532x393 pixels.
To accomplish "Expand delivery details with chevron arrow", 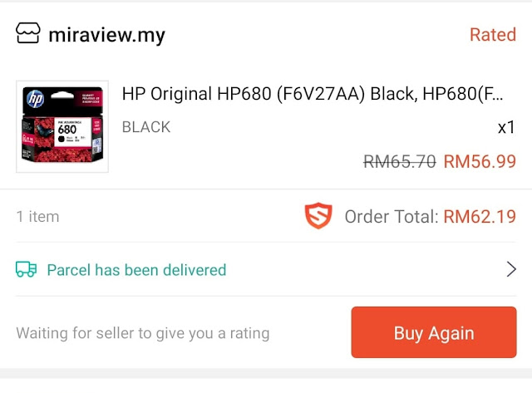I will point(511,269).
